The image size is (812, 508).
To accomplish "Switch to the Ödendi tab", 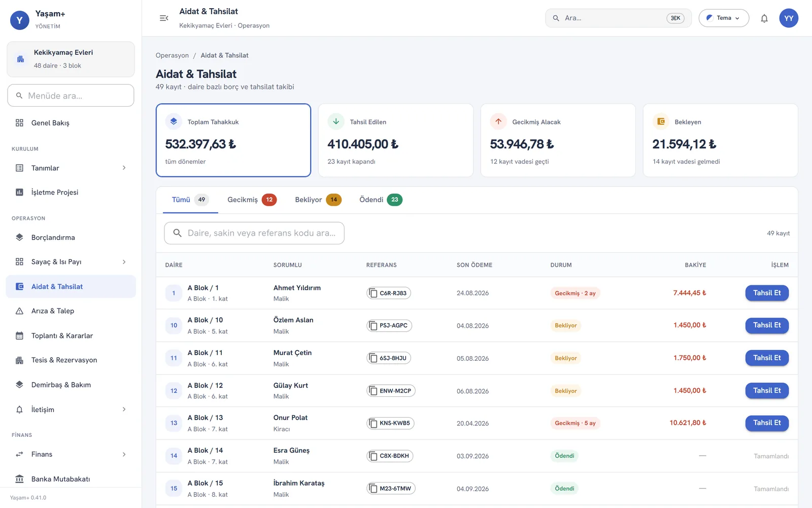I will point(381,200).
